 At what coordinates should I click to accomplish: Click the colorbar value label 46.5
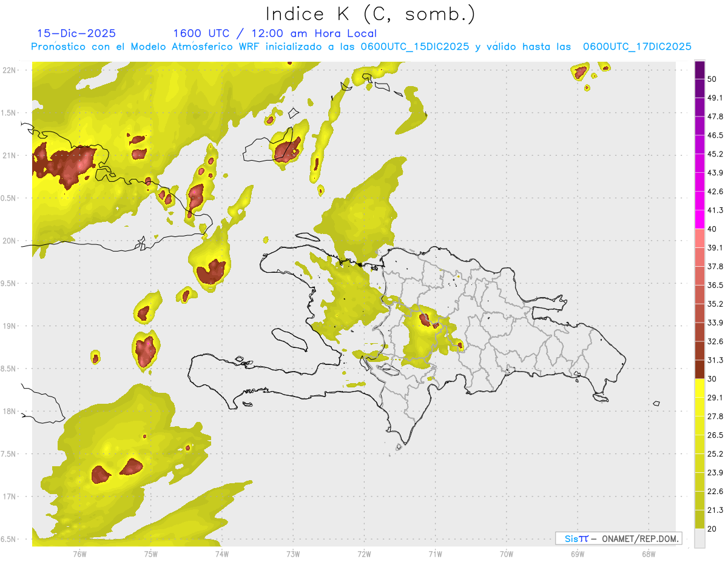(715, 135)
